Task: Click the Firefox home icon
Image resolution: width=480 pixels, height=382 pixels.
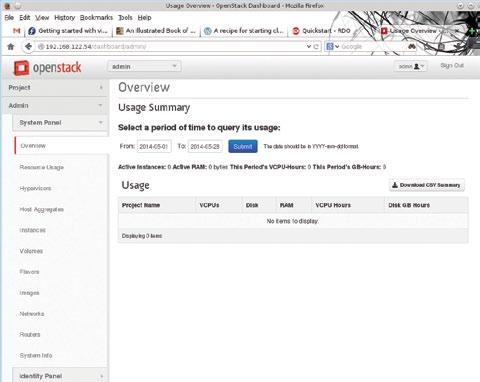Action: click(11, 47)
